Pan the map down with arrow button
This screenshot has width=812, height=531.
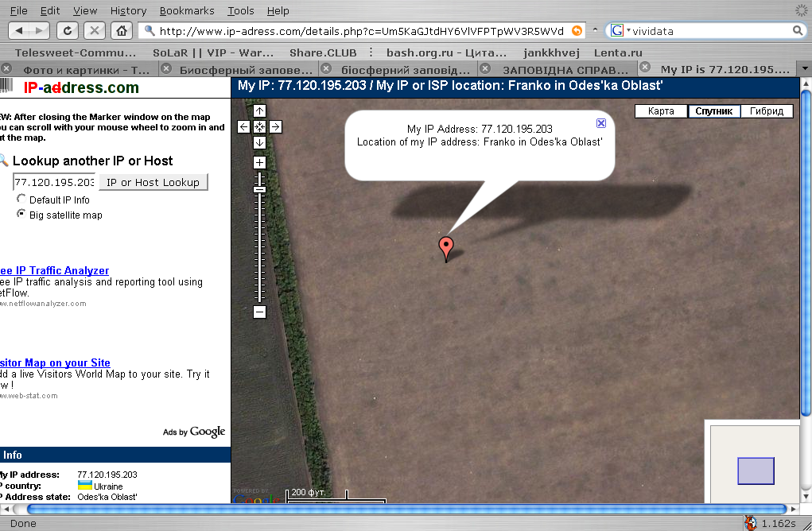coord(259,142)
